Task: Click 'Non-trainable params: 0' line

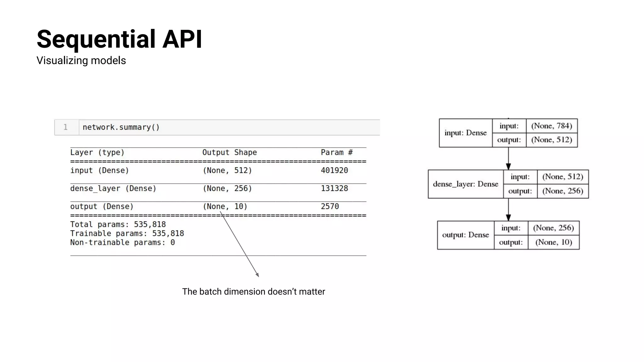Action: [x=122, y=243]
